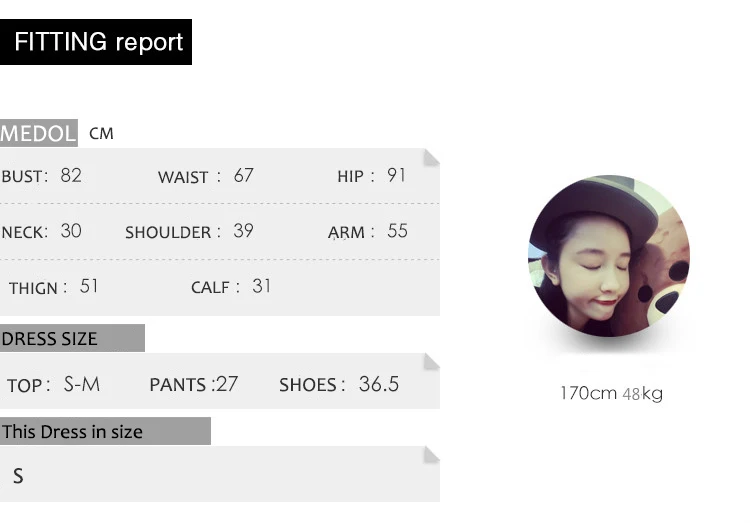
Task: Click the folded corner of the measurements panel
Action: coord(431,157)
